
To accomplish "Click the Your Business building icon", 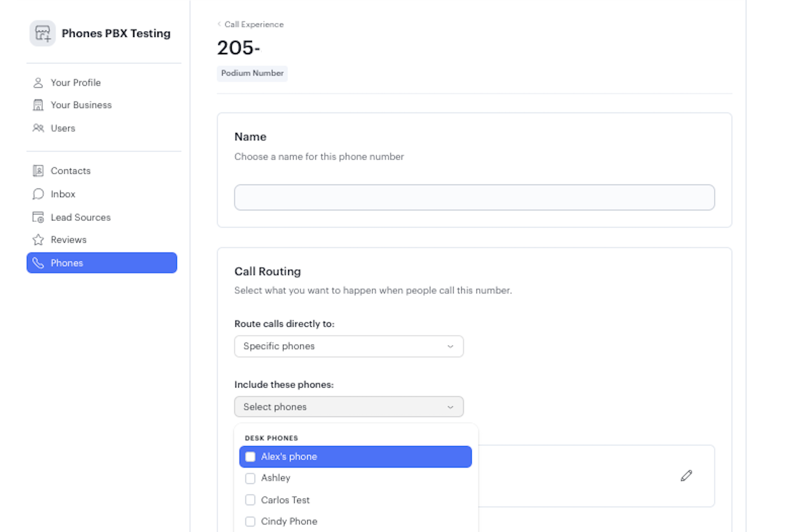I will (38, 105).
